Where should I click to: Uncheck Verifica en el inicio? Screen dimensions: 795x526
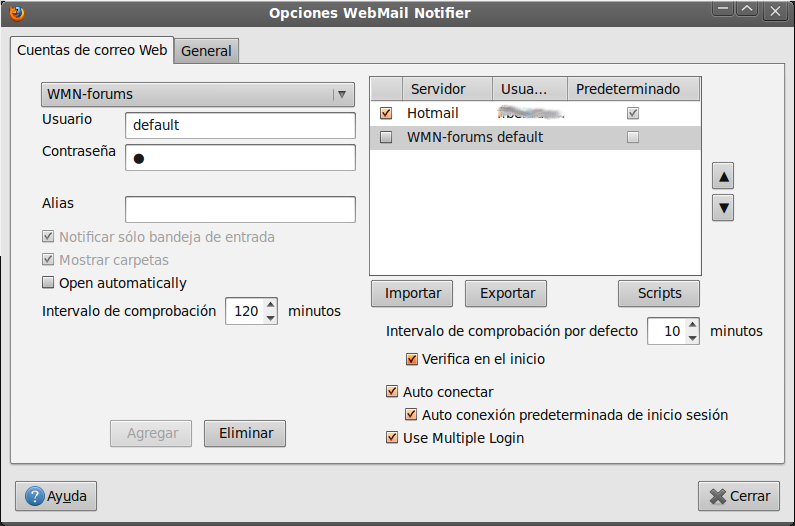(412, 359)
